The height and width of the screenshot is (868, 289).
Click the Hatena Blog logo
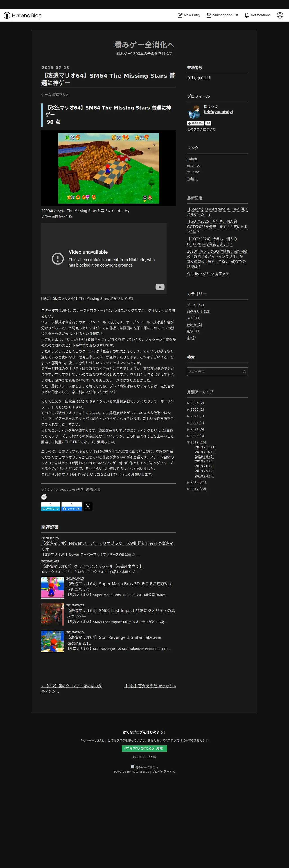tap(23, 16)
